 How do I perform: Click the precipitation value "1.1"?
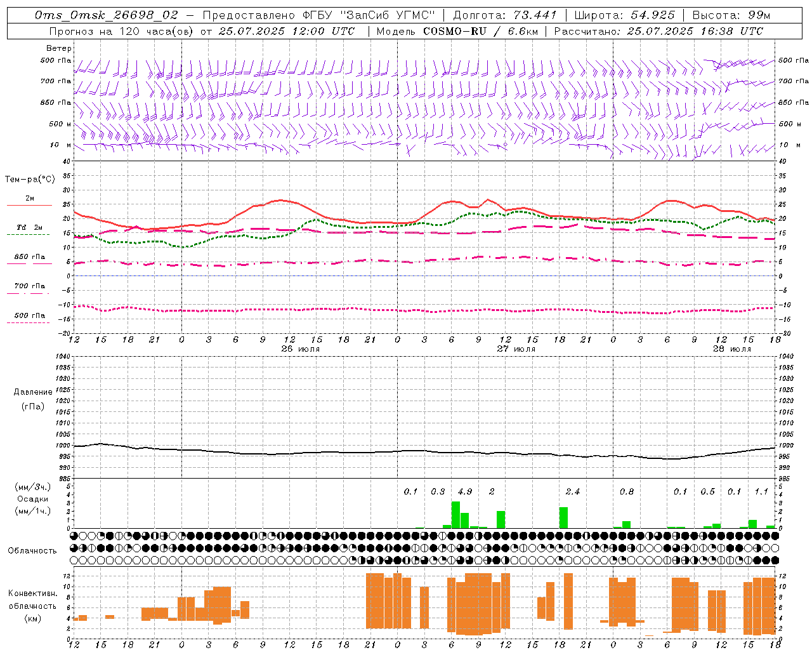(x=761, y=491)
